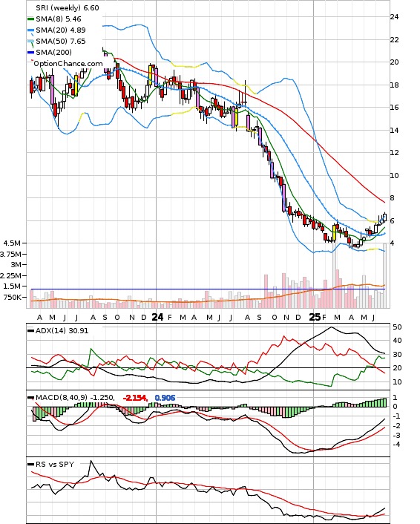Click the SMA(20) 4.89 legend label
Screen dimensions: 420x524
click(61, 30)
